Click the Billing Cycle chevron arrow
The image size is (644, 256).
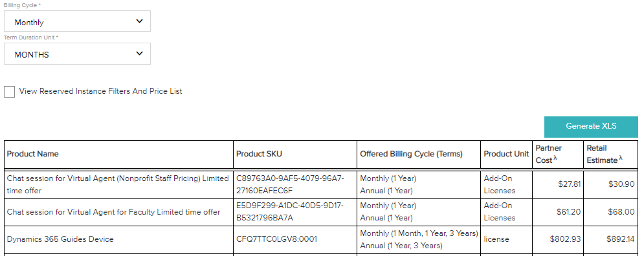[x=140, y=21]
